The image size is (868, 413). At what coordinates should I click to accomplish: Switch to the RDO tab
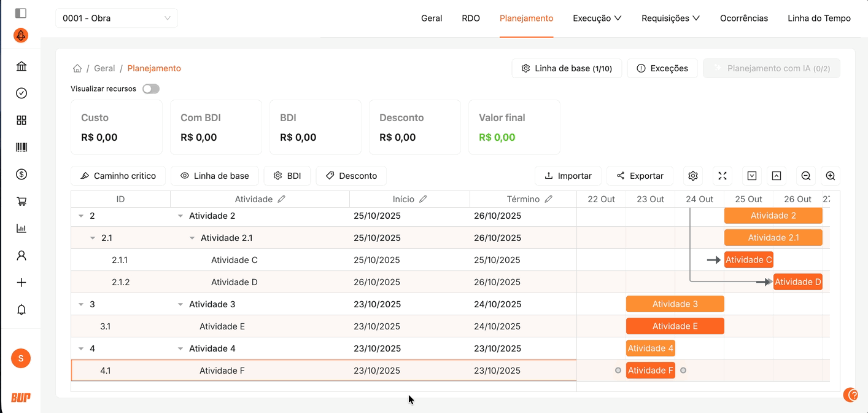tap(471, 18)
